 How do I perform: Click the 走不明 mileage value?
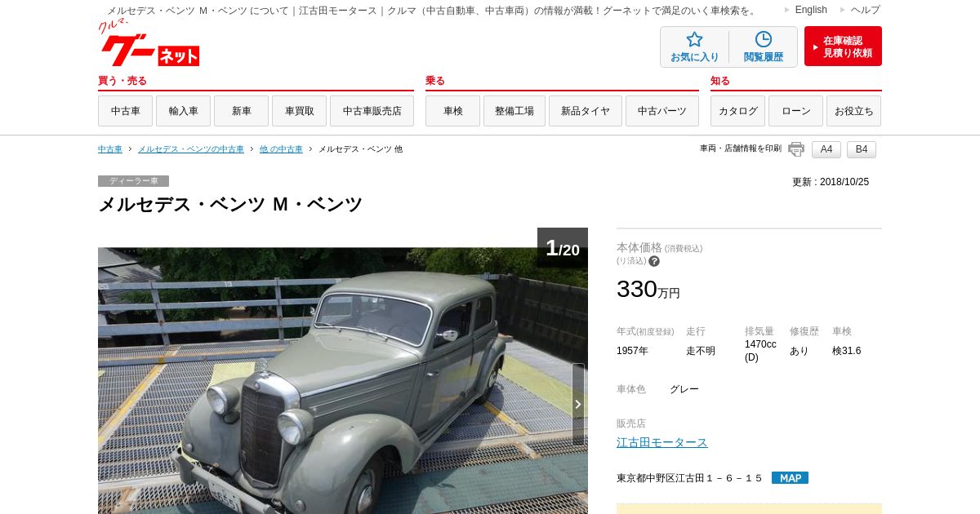pos(701,351)
